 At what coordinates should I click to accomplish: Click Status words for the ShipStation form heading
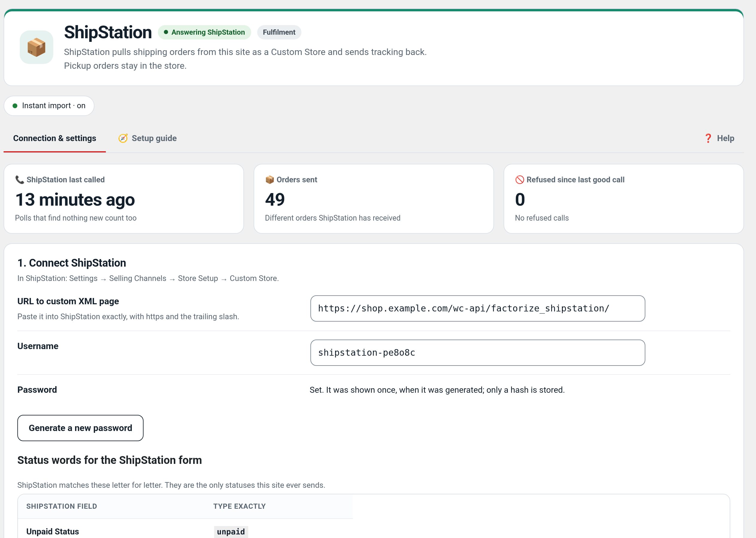(110, 461)
